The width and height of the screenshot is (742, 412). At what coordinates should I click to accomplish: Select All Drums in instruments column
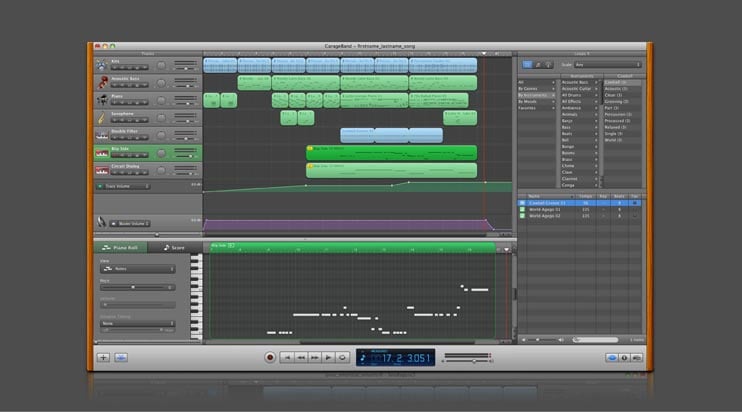(x=579, y=95)
